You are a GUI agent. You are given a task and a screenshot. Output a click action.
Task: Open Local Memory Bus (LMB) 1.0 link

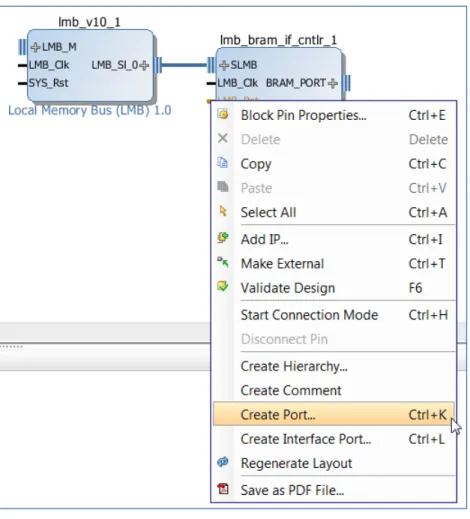[90, 110]
